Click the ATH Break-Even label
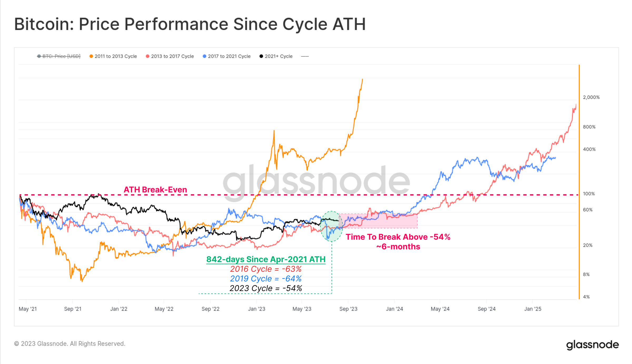This screenshot has height=364, width=632. pyautogui.click(x=155, y=190)
